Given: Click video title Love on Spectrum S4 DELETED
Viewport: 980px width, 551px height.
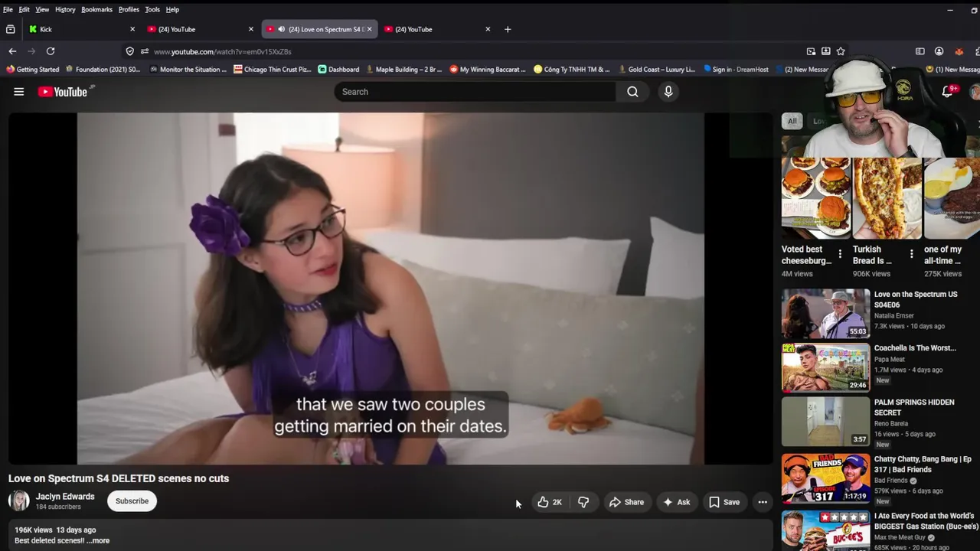Looking at the screenshot, I should tap(119, 478).
